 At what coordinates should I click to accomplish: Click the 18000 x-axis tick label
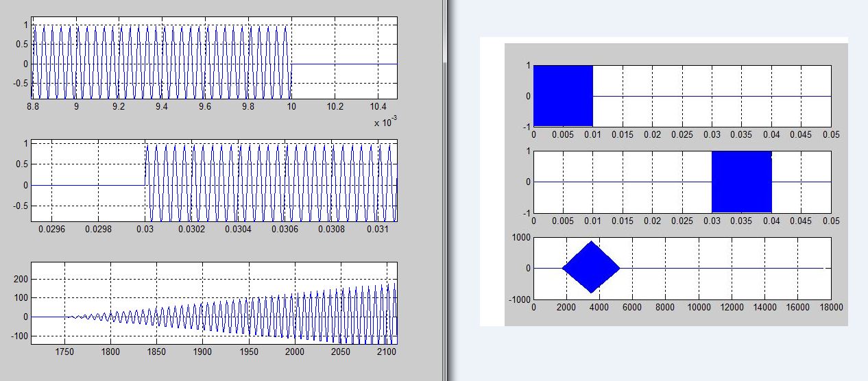(831, 308)
